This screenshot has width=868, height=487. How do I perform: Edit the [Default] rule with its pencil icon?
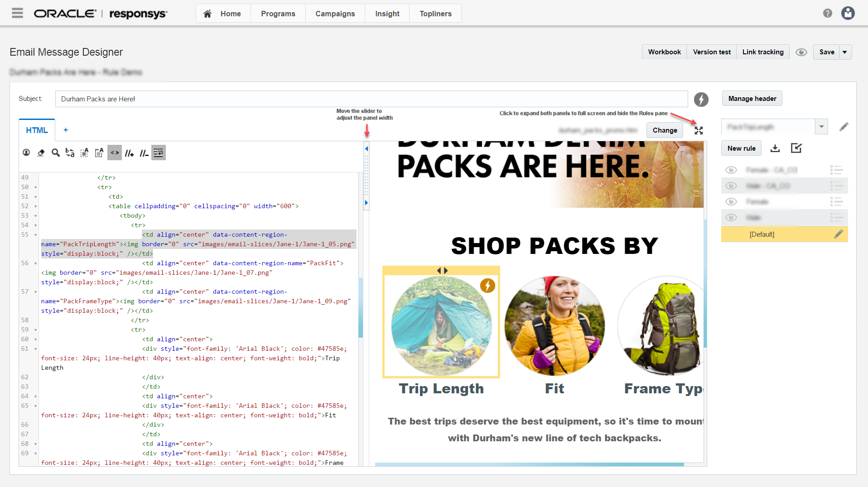point(839,234)
